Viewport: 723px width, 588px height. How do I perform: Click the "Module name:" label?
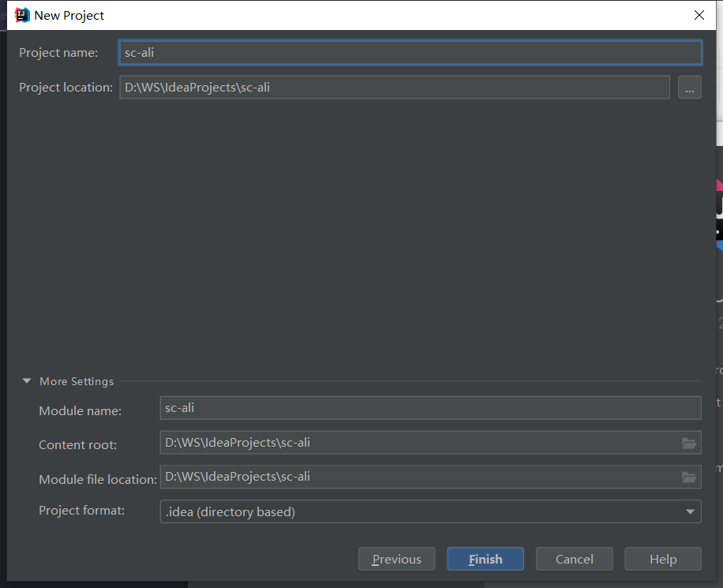point(81,411)
